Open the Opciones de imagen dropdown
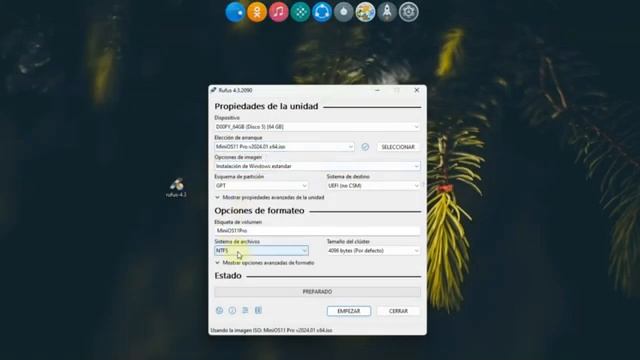The image size is (640, 360). coord(317,166)
